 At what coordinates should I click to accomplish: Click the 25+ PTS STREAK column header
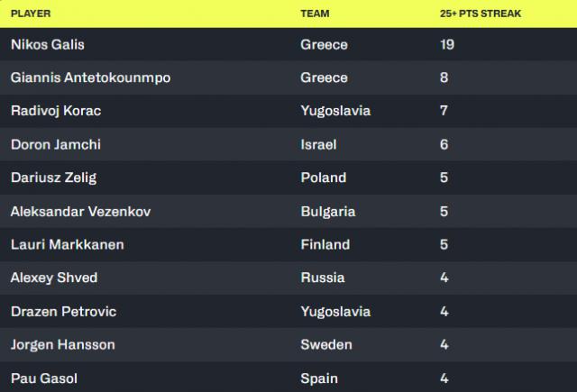481,14
